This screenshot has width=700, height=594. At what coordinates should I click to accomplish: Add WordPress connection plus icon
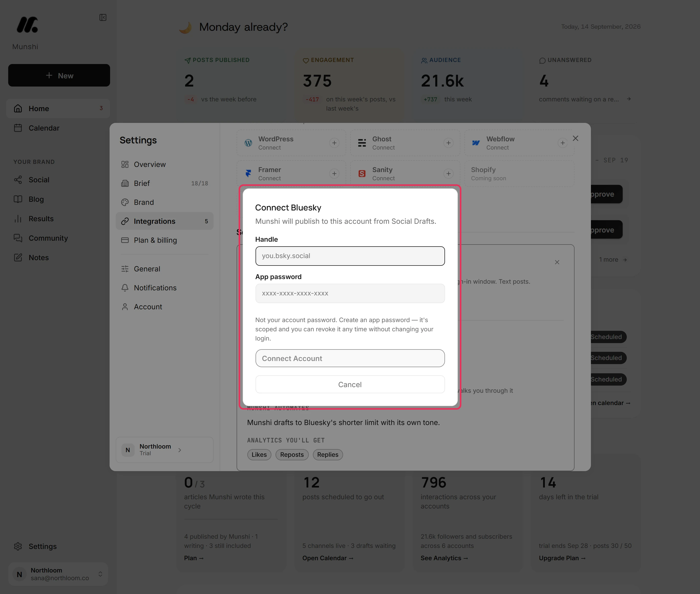point(334,143)
